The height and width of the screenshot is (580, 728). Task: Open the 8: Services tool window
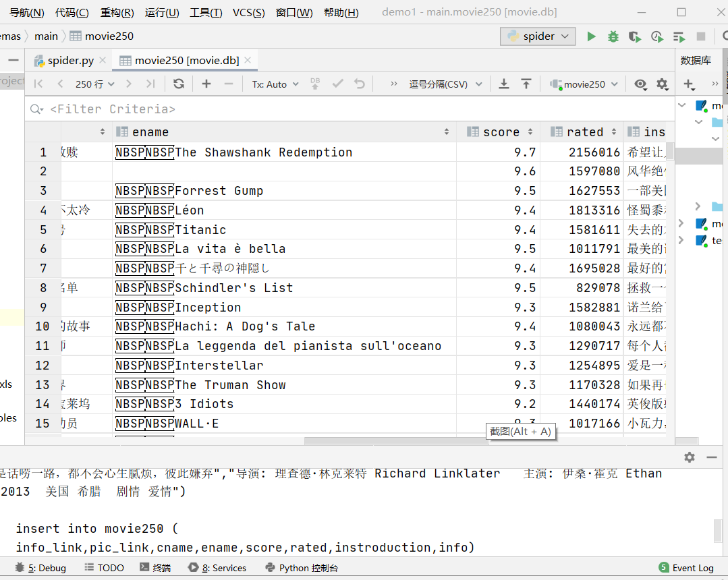pos(217,568)
